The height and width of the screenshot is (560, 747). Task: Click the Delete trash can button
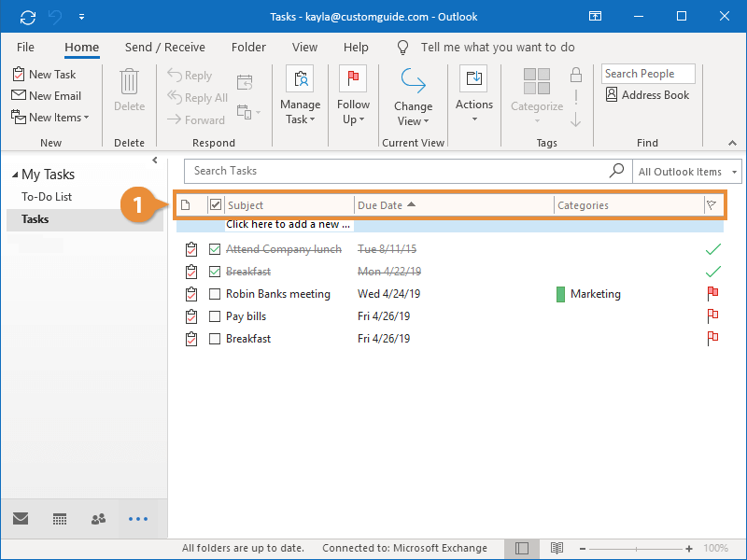129,90
